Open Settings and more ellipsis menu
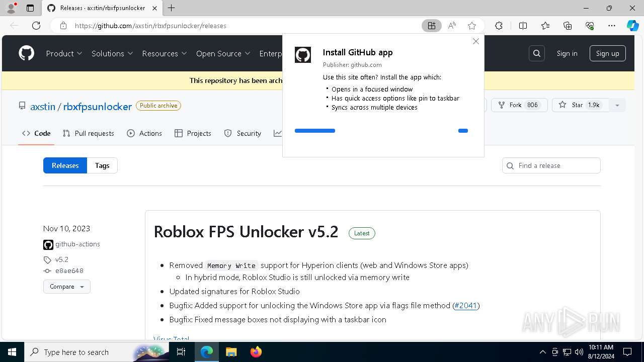 [612, 26]
